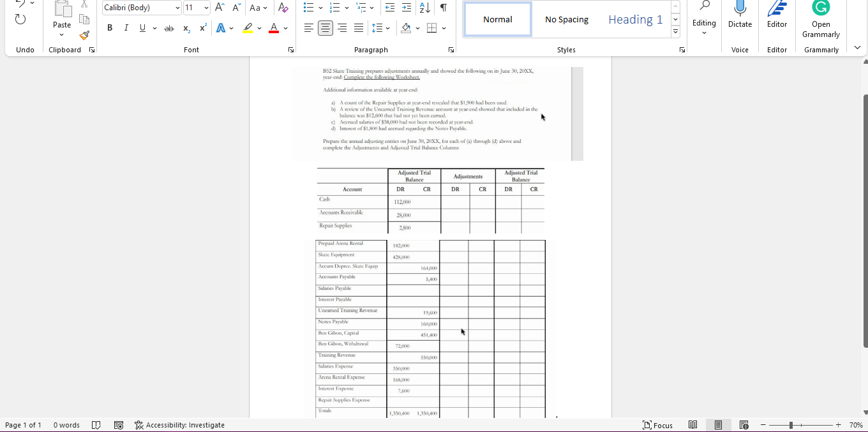The width and height of the screenshot is (868, 432).
Task: Open the Styles pane launcher
Action: point(682,50)
